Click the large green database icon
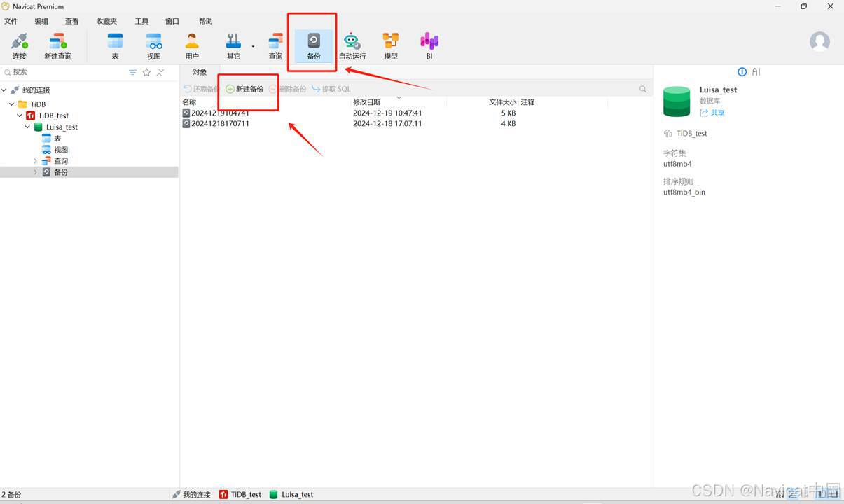844x504 pixels. pyautogui.click(x=677, y=101)
